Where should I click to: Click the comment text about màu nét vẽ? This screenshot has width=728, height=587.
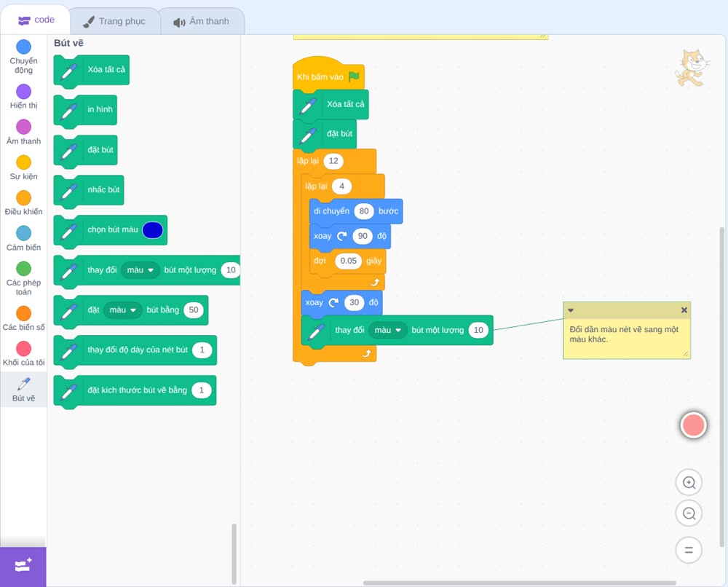tap(624, 334)
